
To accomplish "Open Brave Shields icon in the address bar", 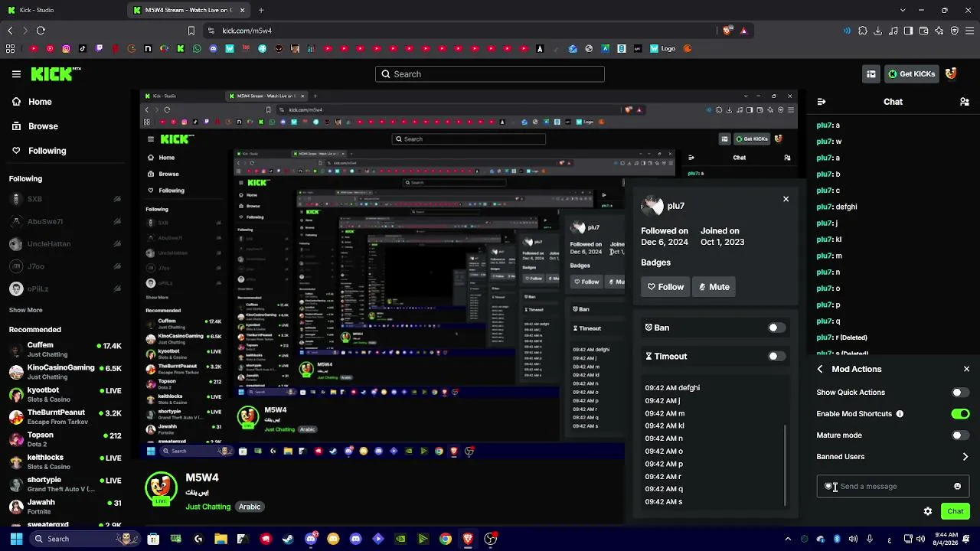I will 727,31.
